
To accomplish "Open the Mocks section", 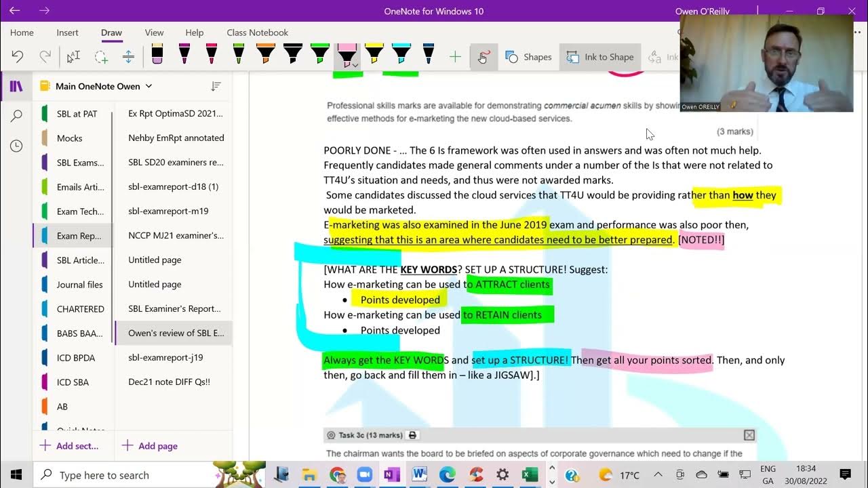I will [x=72, y=138].
